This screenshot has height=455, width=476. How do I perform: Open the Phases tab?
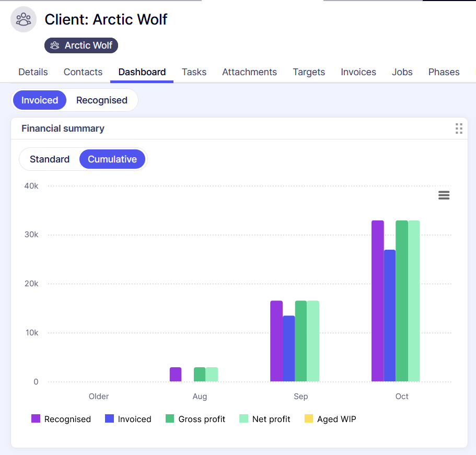point(444,72)
